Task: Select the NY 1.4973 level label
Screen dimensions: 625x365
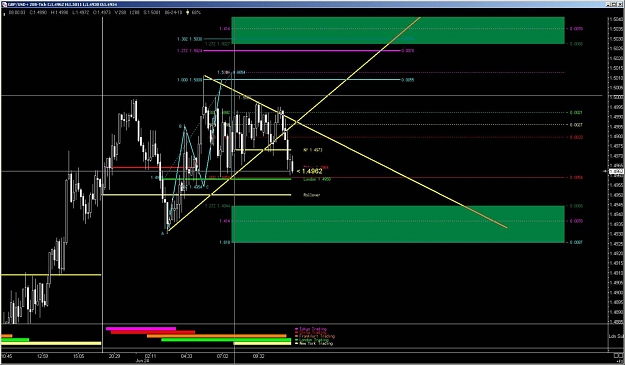Action: click(313, 150)
